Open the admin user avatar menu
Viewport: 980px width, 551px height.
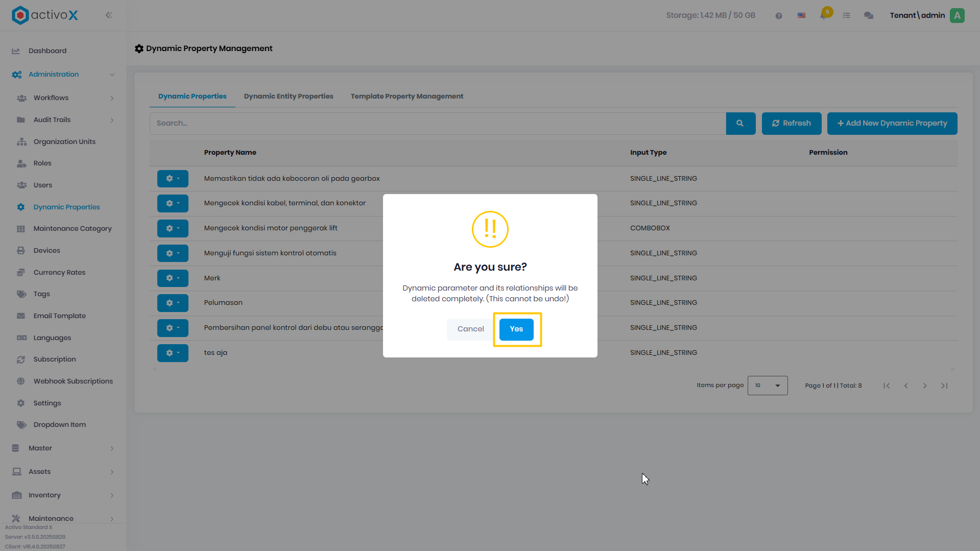[957, 15]
